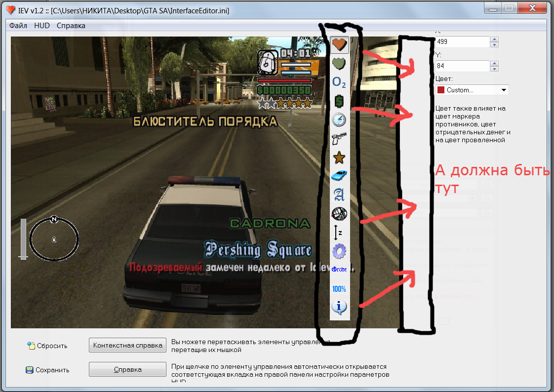Click the X field showing 499
This screenshot has width=554, height=392.
463,41
